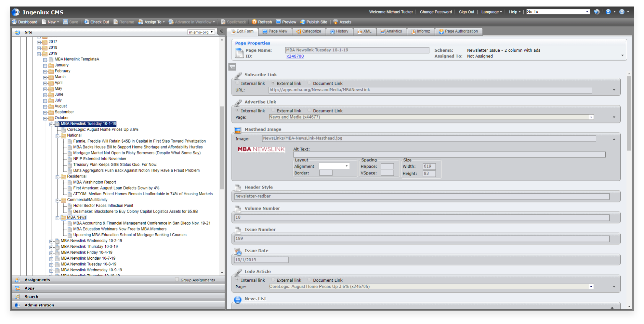The height and width of the screenshot is (324, 644).
Task: Open the image Alignment dropdown
Action: click(x=334, y=166)
